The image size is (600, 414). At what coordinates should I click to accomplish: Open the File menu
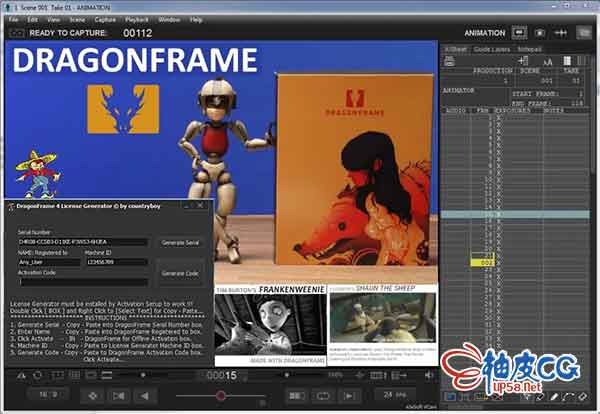point(13,20)
